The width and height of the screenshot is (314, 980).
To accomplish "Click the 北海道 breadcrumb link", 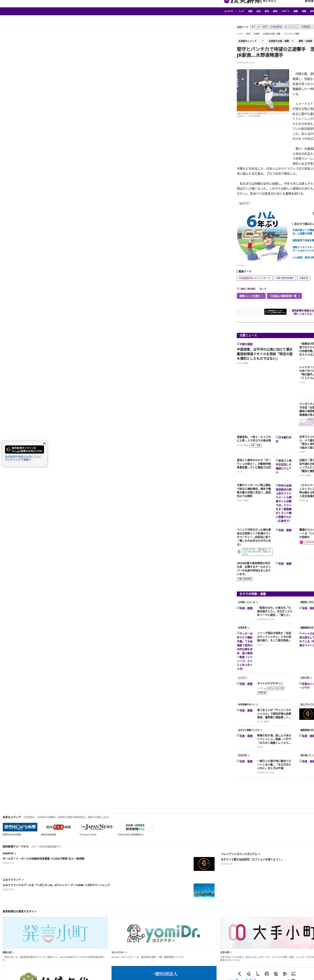I will (x=256, y=34).
